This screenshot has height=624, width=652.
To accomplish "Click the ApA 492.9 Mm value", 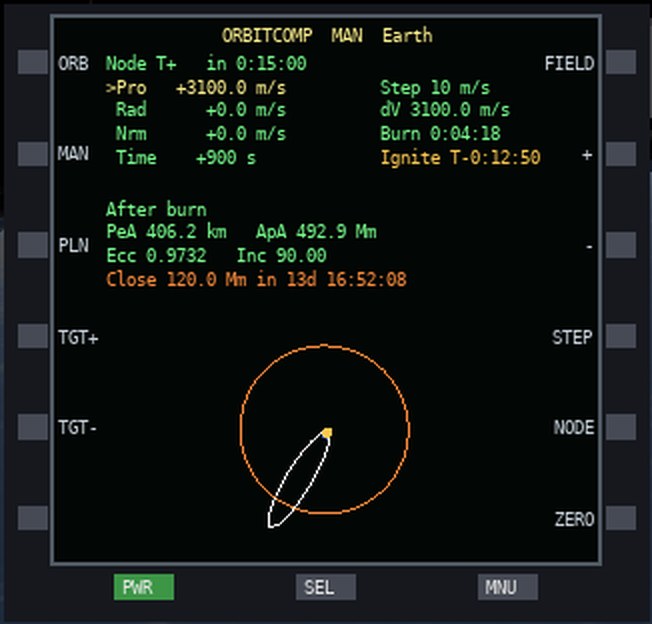I will click(316, 232).
